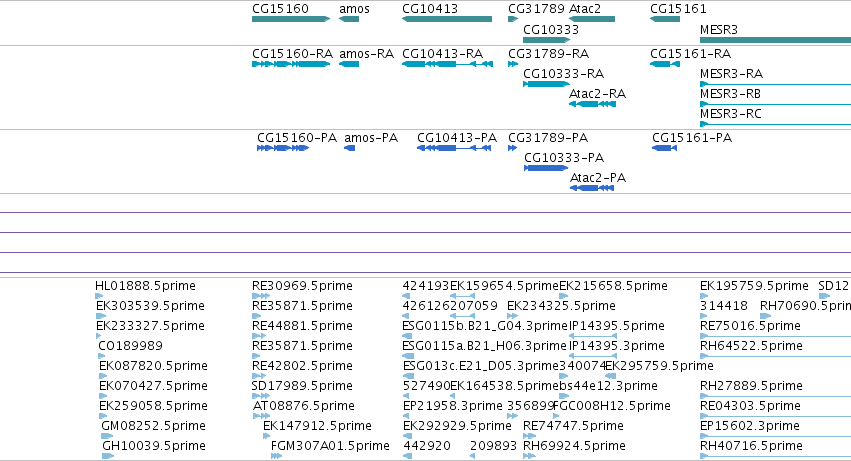Viewport: 851px width, 461px height.
Task: Click the CG10333 gene label
Action: [x=551, y=30]
